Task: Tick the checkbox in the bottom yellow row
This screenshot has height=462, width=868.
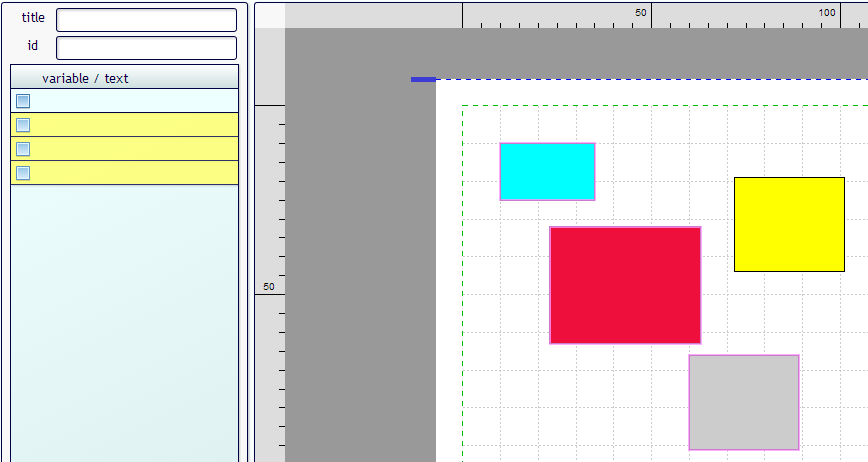Action: click(23, 173)
